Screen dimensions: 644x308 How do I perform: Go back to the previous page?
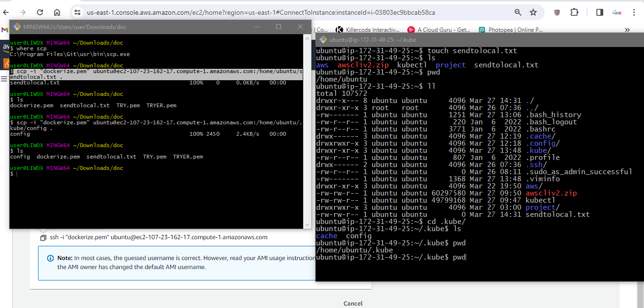(7, 12)
